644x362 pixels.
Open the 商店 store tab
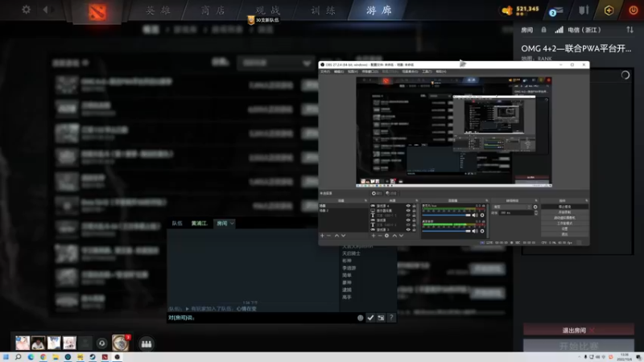213,10
